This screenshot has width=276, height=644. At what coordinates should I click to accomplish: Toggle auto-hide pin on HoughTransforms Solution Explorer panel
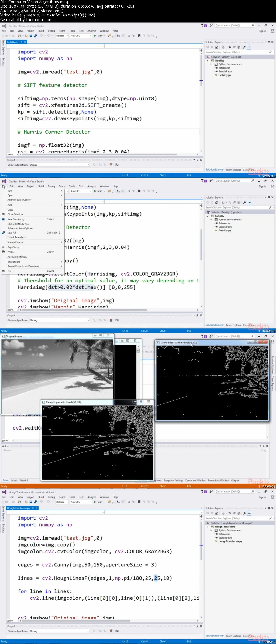tap(269, 508)
